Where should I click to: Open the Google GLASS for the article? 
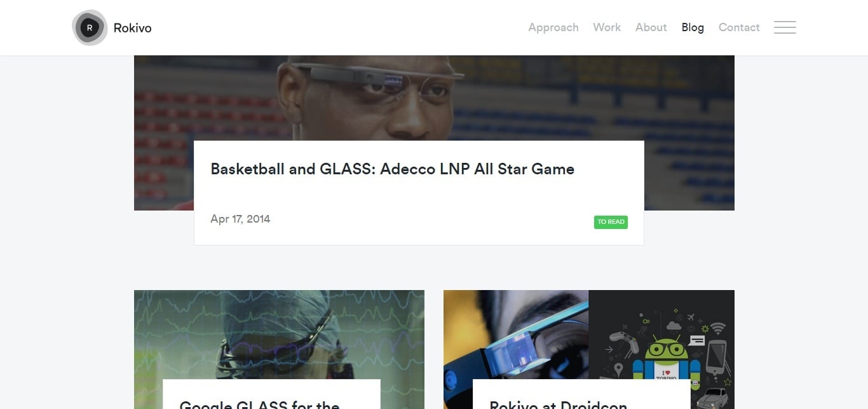point(259,403)
